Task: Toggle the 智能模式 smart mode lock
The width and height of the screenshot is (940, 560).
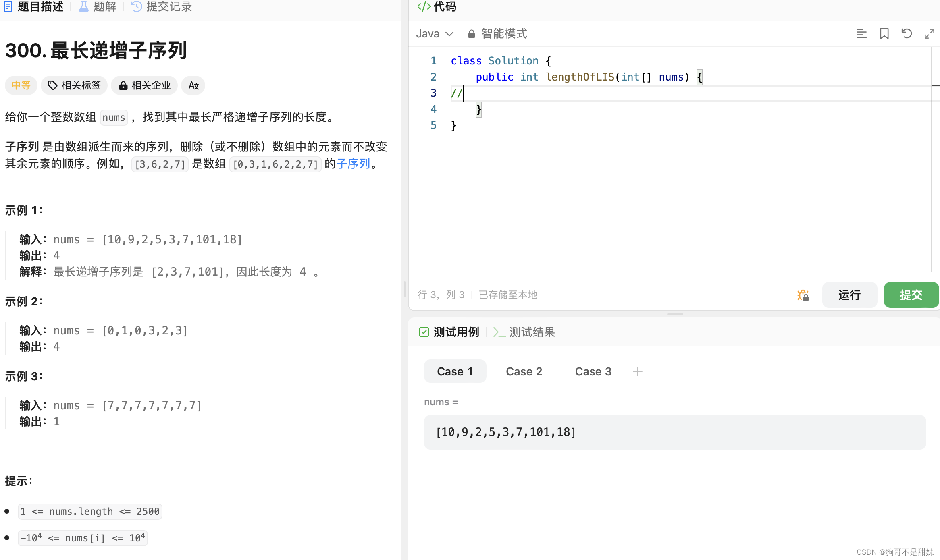Action: tap(497, 34)
